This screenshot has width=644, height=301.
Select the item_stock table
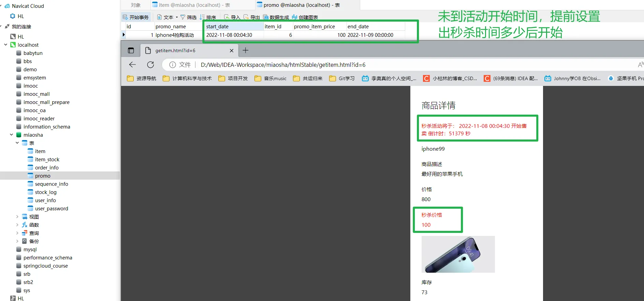47,160
